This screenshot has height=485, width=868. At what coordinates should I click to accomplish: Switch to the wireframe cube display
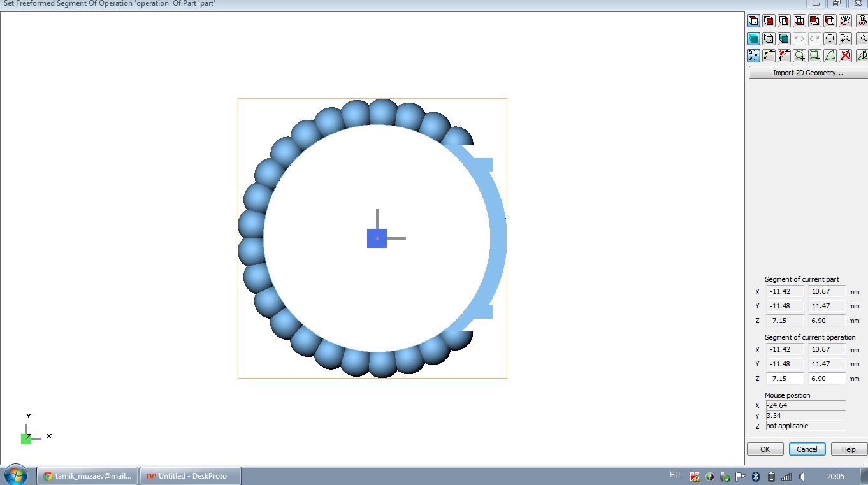tap(769, 38)
